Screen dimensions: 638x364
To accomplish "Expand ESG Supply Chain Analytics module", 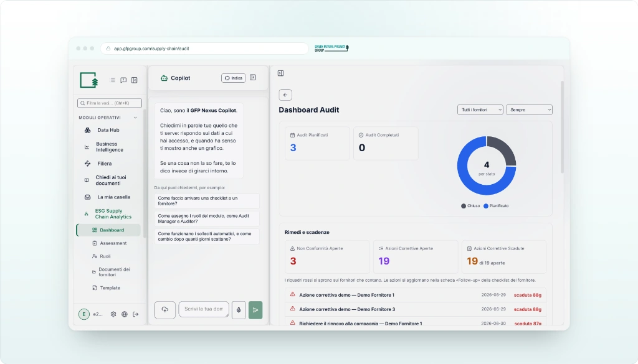I will point(108,213).
